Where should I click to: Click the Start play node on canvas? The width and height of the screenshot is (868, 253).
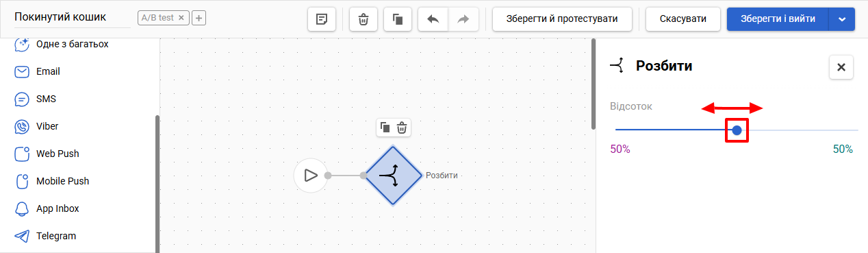(311, 176)
